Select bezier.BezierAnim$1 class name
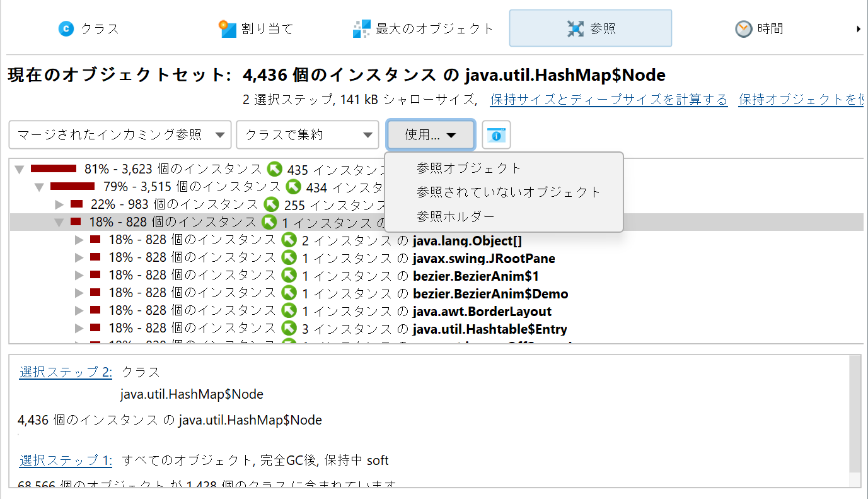 point(476,276)
